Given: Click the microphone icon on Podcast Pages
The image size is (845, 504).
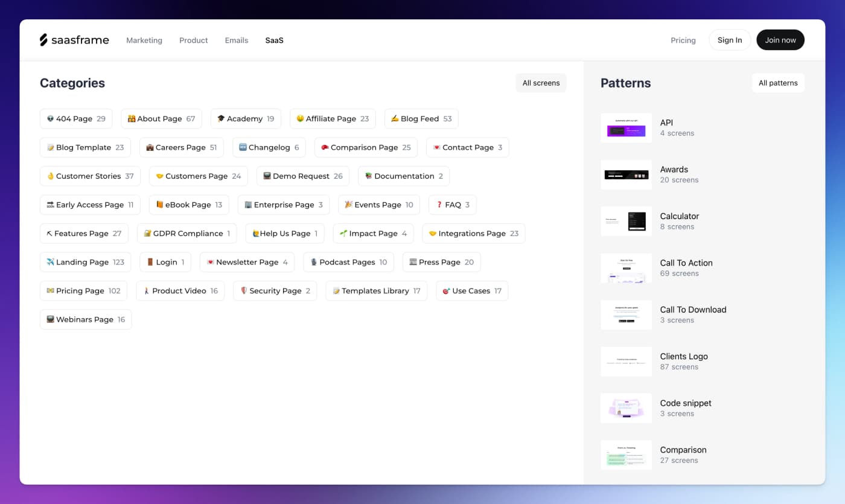Looking at the screenshot, I should [313, 263].
